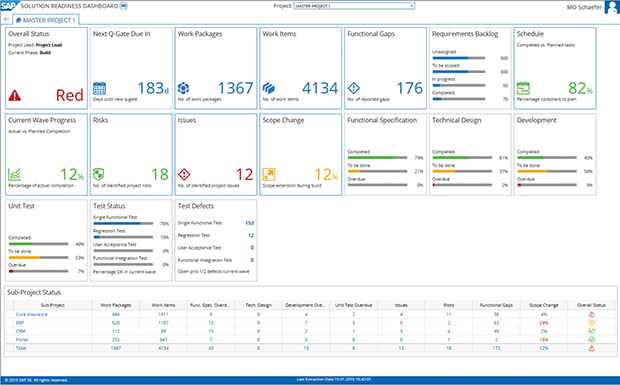Screen dimensions: 620x385
Task: Click the orange Scope Change expand icon
Action: (x=269, y=174)
